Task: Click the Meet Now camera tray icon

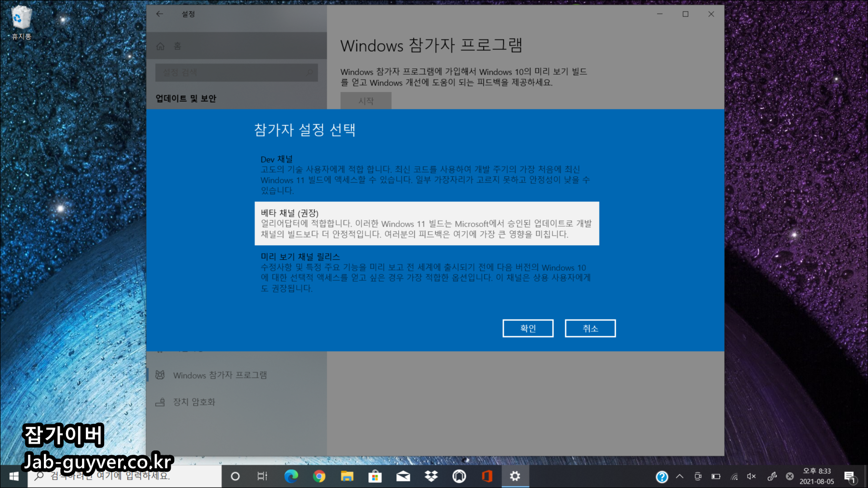Action: 698,476
